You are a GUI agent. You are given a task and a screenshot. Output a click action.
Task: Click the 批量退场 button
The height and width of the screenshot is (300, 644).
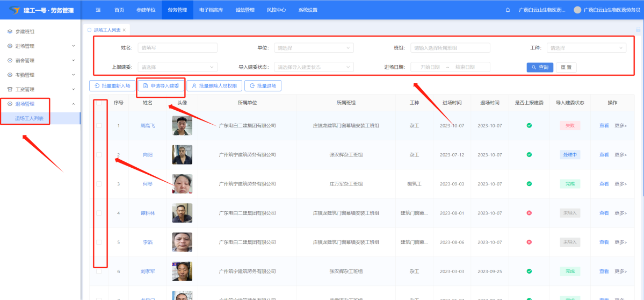263,85
